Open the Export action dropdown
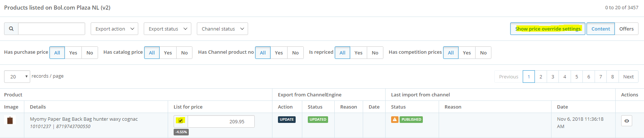The image size is (644, 138). click(x=114, y=29)
